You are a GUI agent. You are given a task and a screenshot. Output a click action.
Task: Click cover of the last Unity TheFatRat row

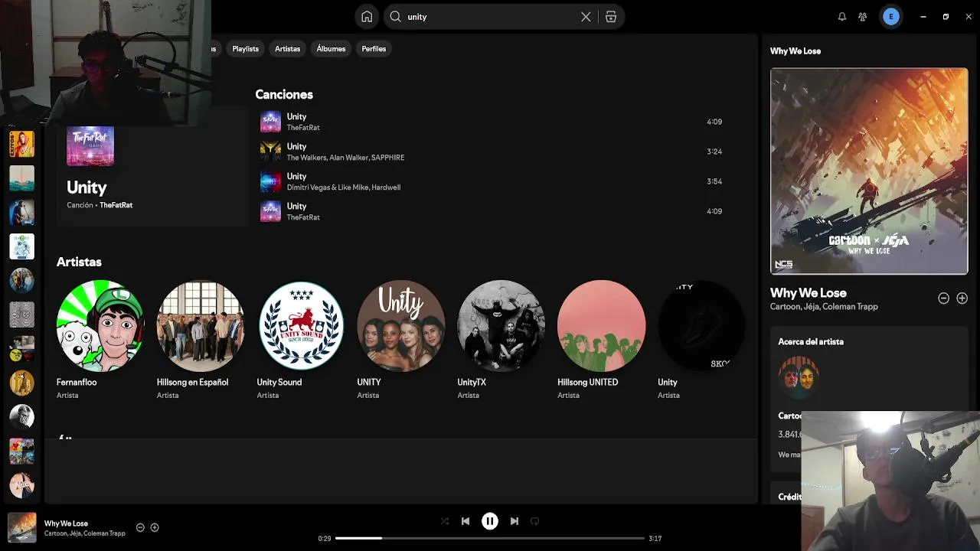(270, 211)
